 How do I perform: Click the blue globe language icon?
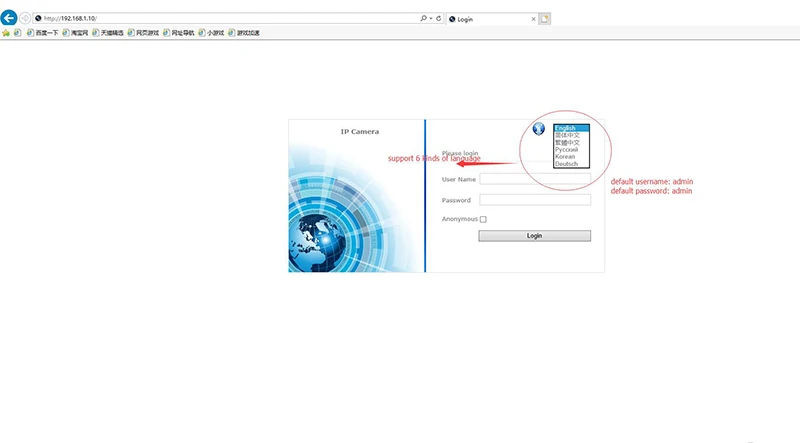[x=538, y=129]
